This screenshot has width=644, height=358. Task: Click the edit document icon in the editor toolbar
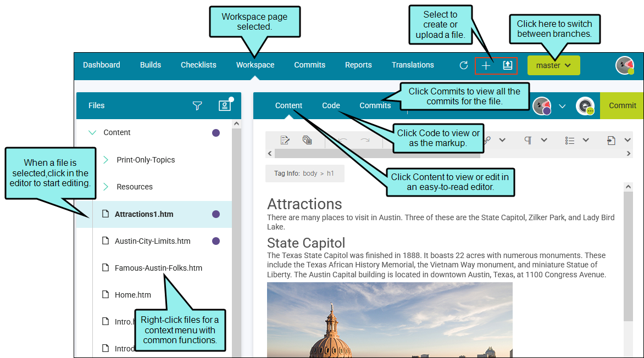coord(285,140)
